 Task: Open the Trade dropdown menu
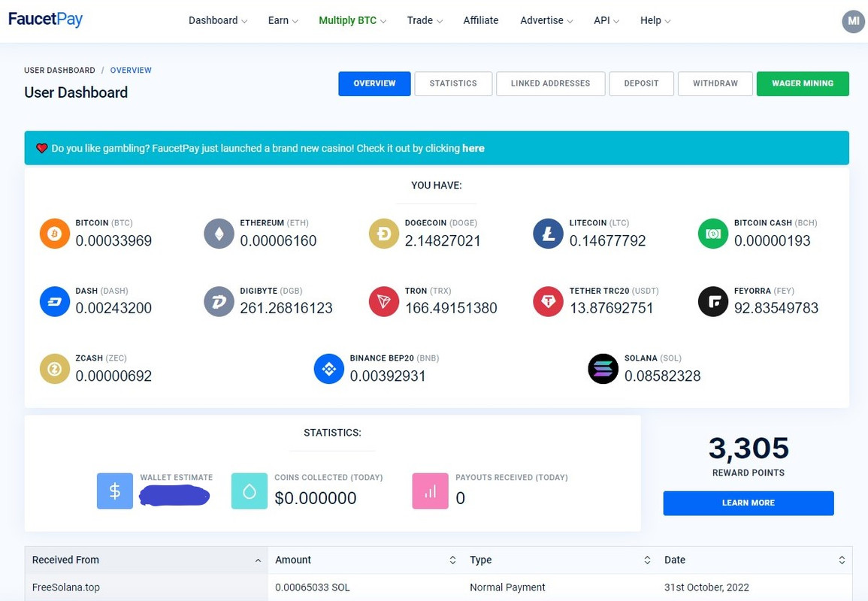click(x=425, y=20)
